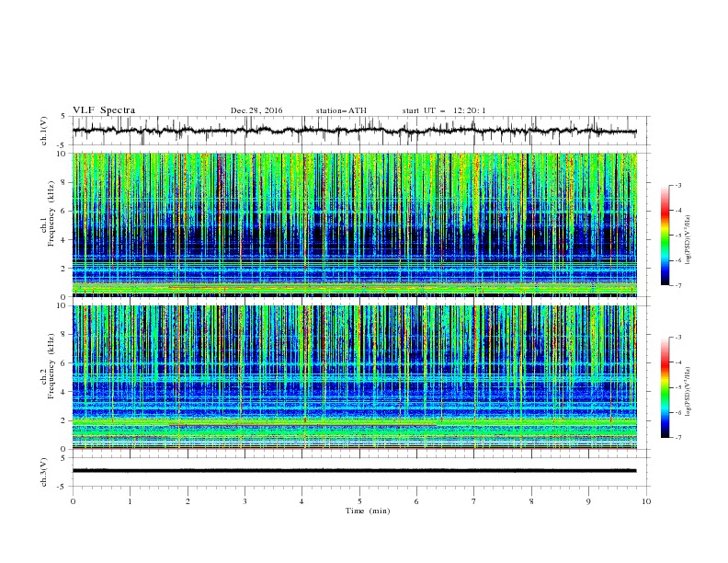The height and width of the screenshot is (563, 728).
Task: Click the "-7" label on ch.1 color bar
Action: (678, 285)
